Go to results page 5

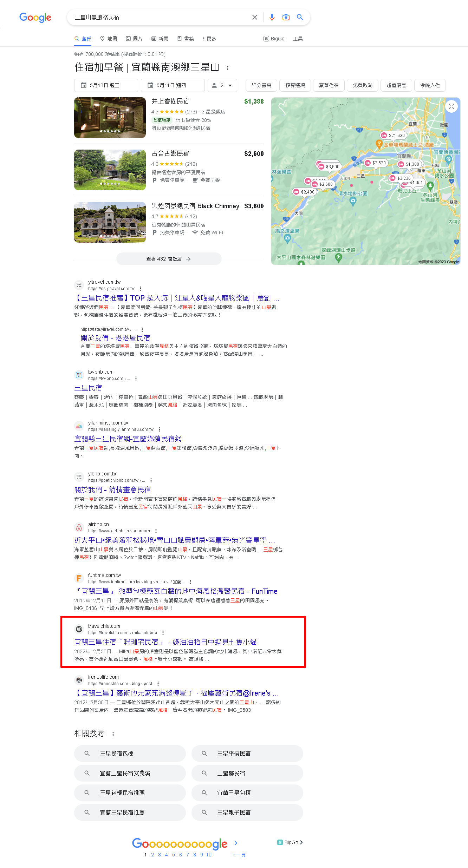[174, 855]
